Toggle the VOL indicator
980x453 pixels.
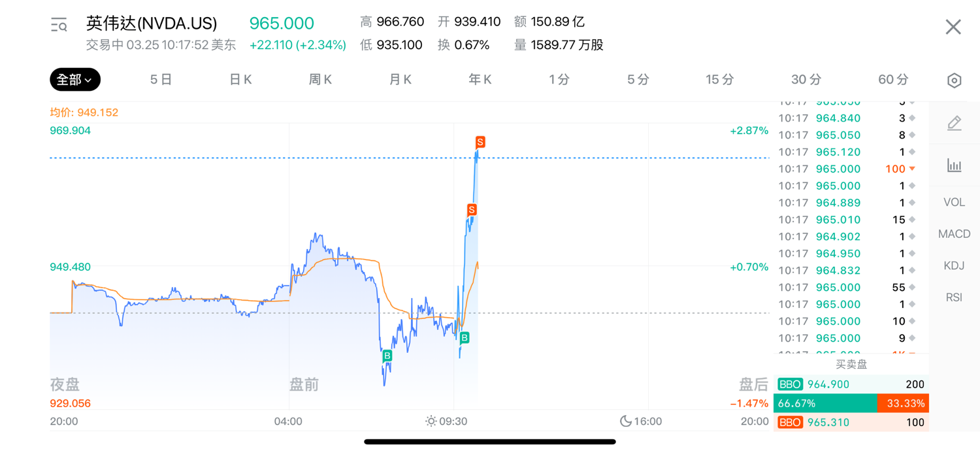[954, 202]
